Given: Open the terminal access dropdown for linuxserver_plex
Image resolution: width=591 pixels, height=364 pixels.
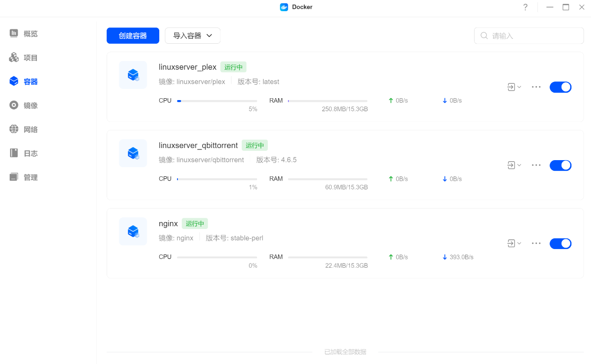Looking at the screenshot, I should [514, 87].
